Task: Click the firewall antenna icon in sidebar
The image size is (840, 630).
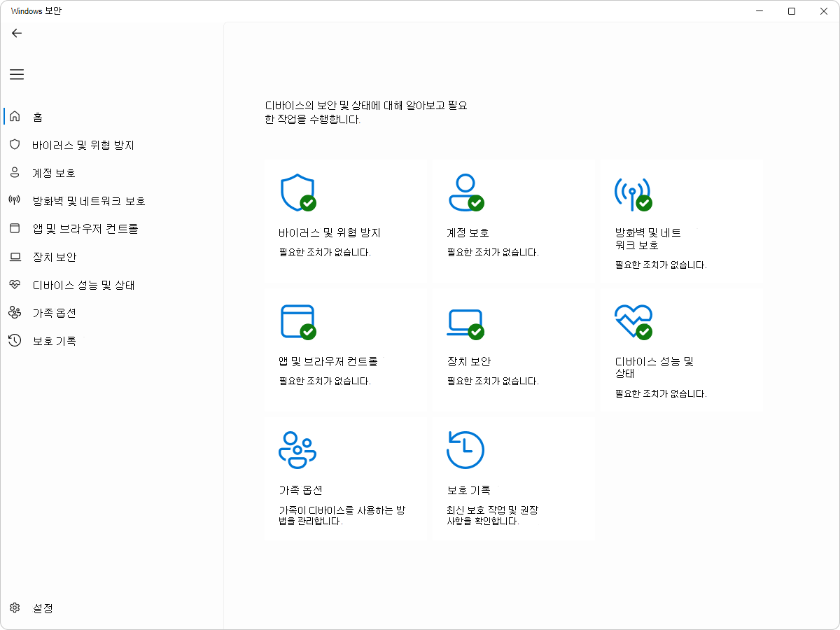Action: (x=15, y=200)
